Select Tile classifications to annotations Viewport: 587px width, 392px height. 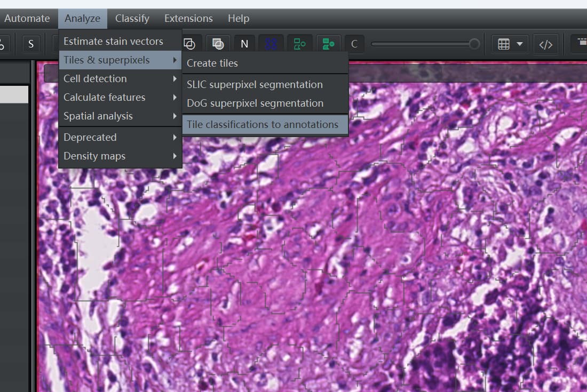click(265, 124)
